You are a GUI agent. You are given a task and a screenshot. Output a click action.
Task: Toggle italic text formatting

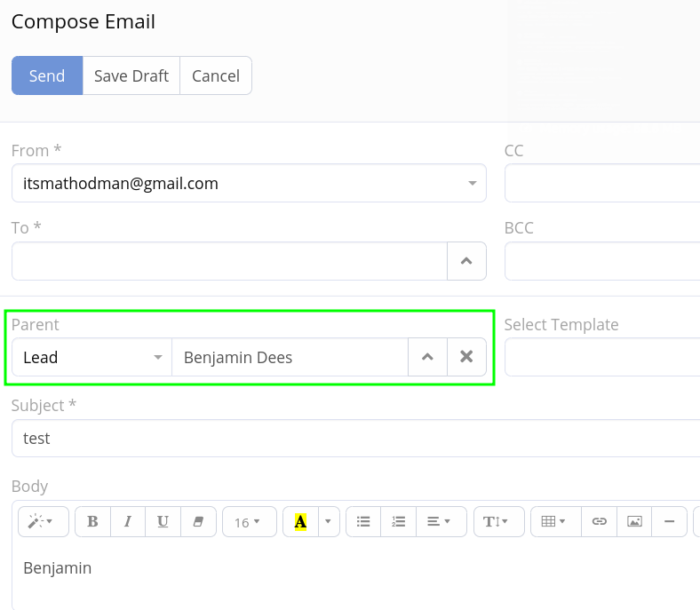click(x=128, y=522)
